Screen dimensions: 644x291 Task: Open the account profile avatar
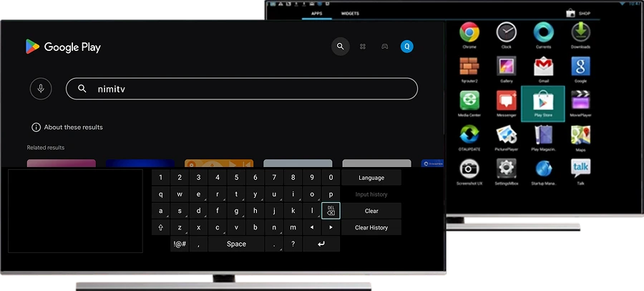pyautogui.click(x=406, y=47)
